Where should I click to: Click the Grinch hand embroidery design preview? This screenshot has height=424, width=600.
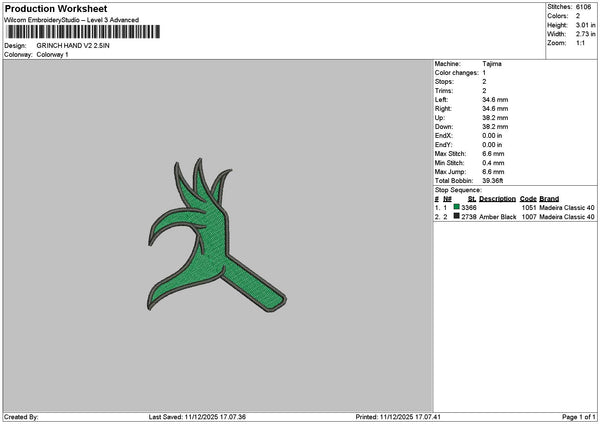(x=217, y=235)
